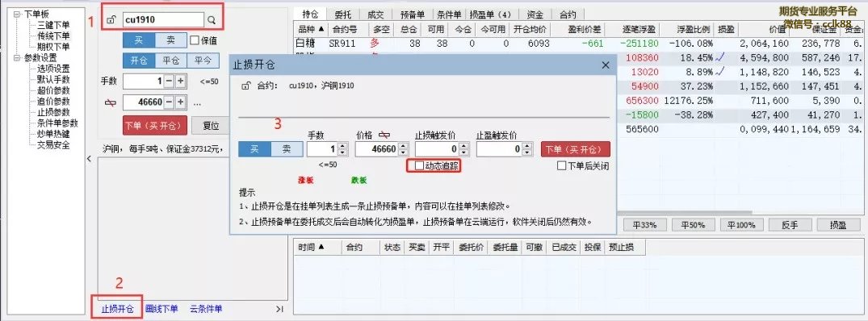Click 下单（买 开仓） in dialog

point(575,149)
